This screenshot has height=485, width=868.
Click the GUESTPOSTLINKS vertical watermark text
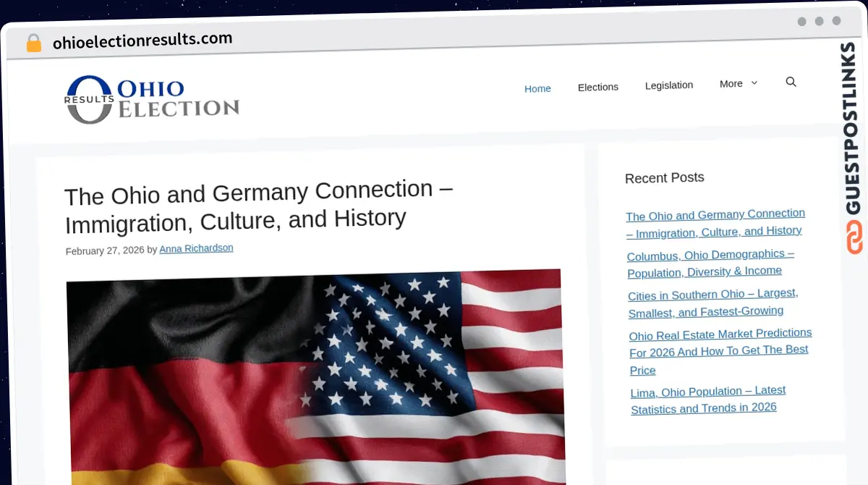point(854,128)
